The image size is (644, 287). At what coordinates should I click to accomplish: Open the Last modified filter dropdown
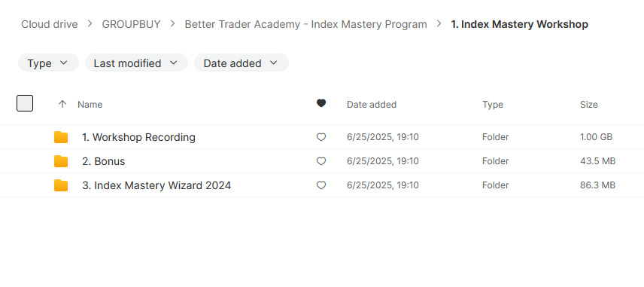pos(136,63)
